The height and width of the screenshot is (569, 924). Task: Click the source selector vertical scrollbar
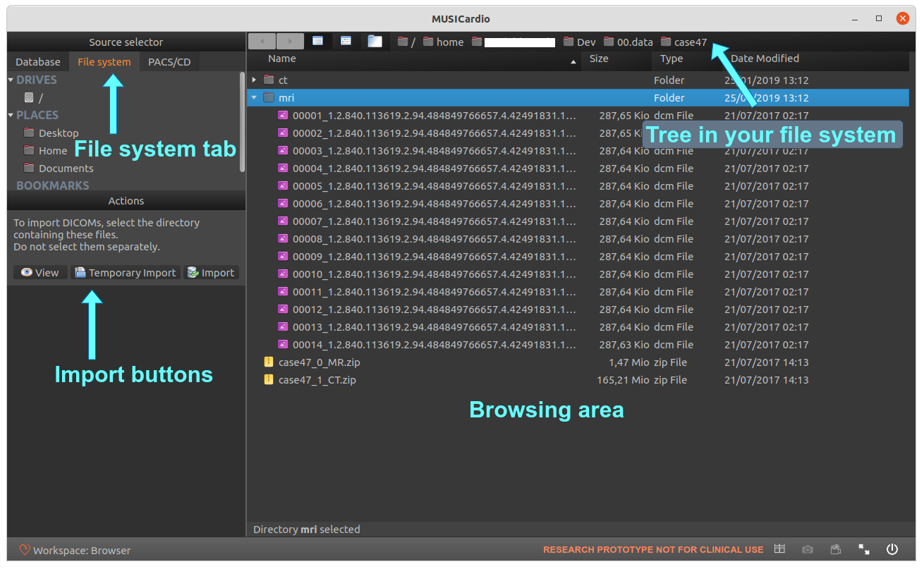[x=243, y=121]
